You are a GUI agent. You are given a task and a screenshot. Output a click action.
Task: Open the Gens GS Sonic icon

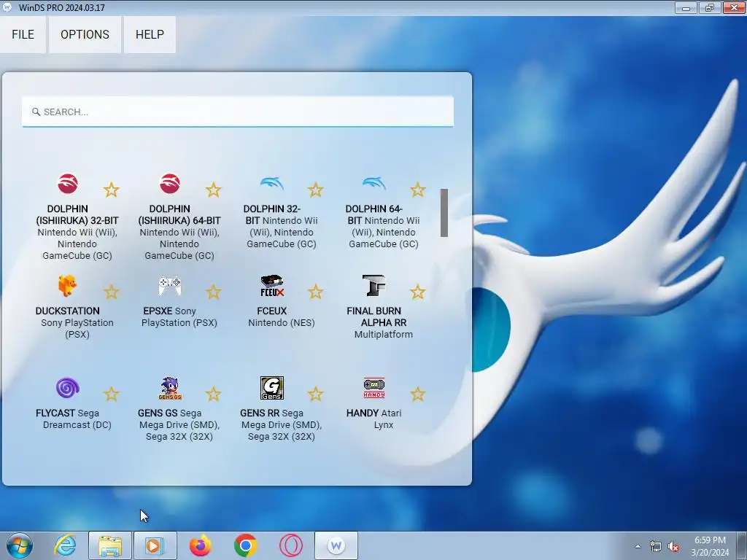point(169,388)
